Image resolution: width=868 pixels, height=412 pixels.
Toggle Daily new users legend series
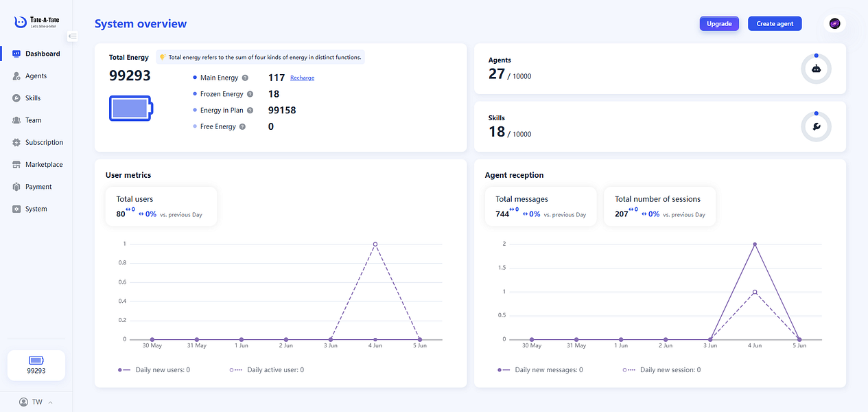(153, 370)
